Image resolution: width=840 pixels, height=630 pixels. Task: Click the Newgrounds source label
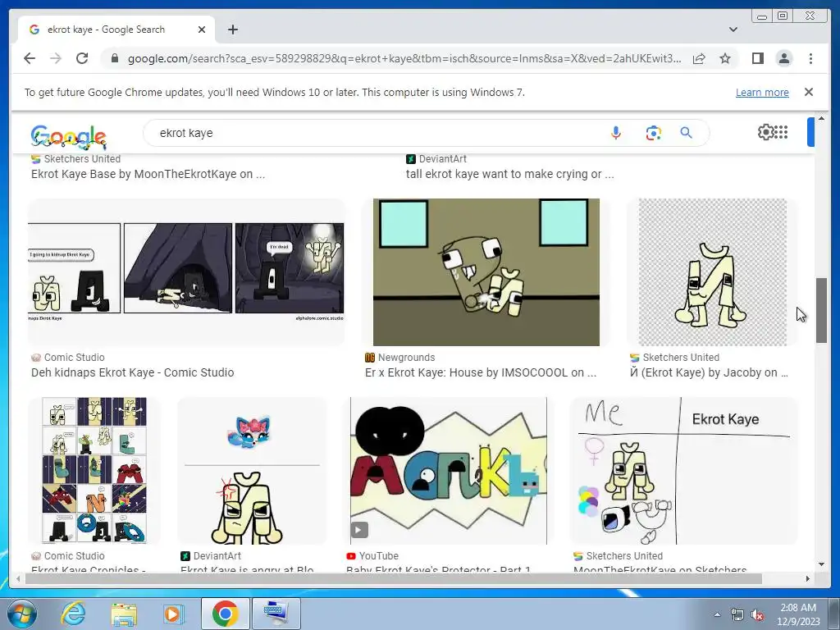[406, 358]
